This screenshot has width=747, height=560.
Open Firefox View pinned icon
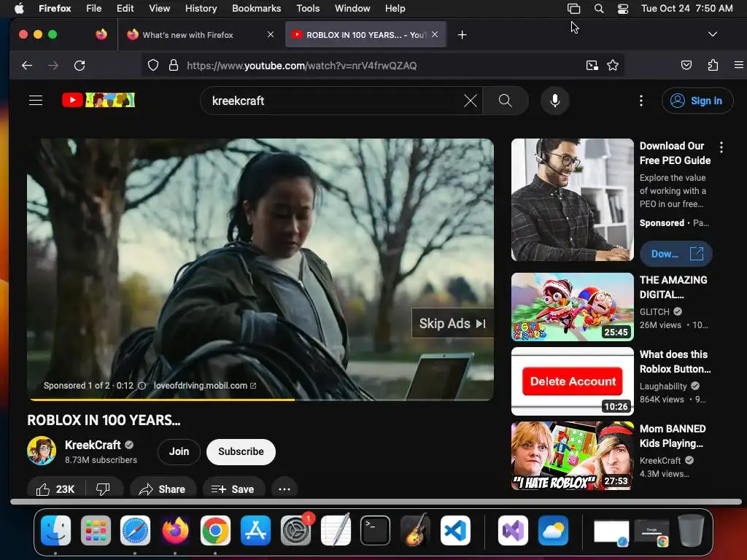point(101,34)
